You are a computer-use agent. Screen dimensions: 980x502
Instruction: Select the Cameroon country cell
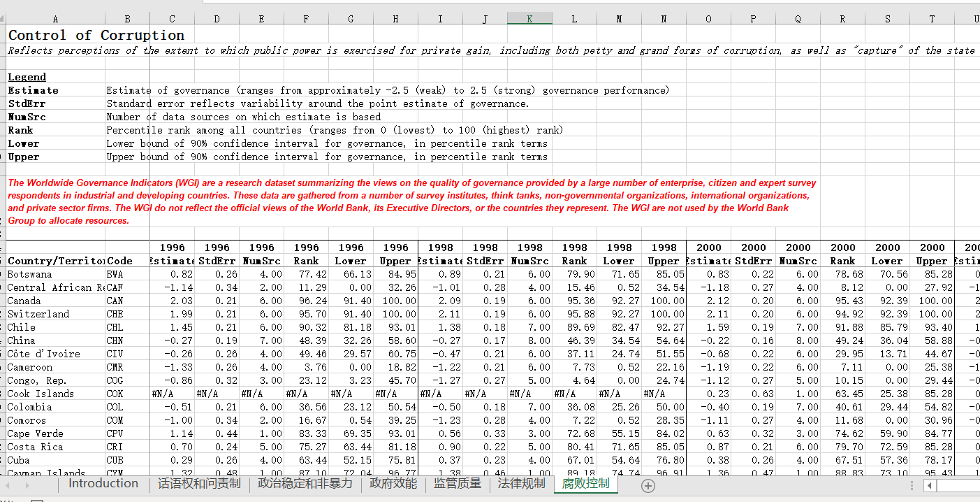click(56, 367)
